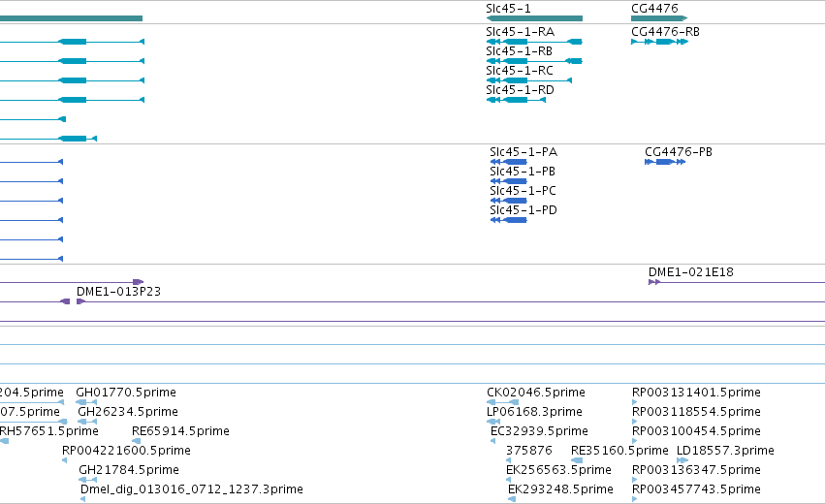This screenshot has height=504, width=825.
Task: Select the Slc45-1-PA protein feature
Action: pos(508,162)
